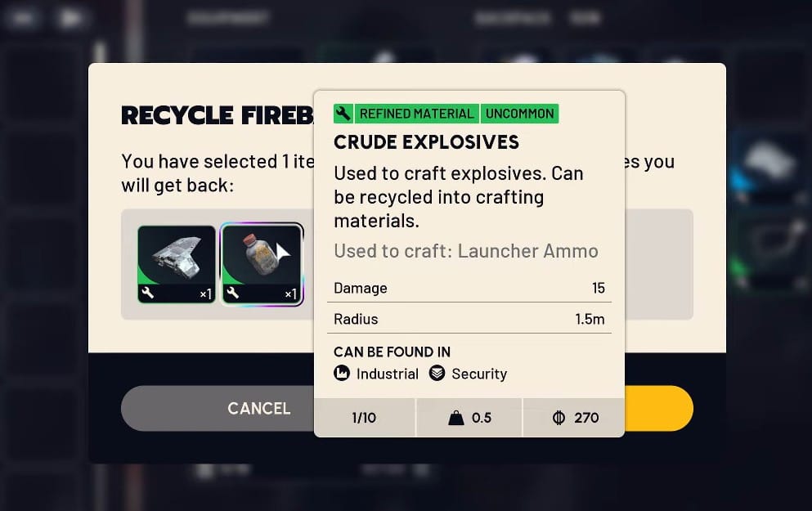Click the Crude Explosives title

coord(426,142)
